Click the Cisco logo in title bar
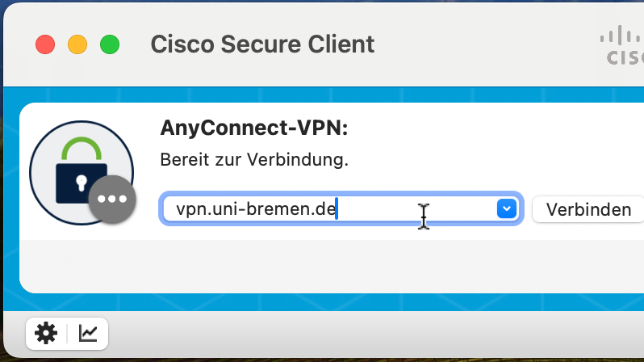The height and width of the screenshot is (362, 644). (x=623, y=45)
